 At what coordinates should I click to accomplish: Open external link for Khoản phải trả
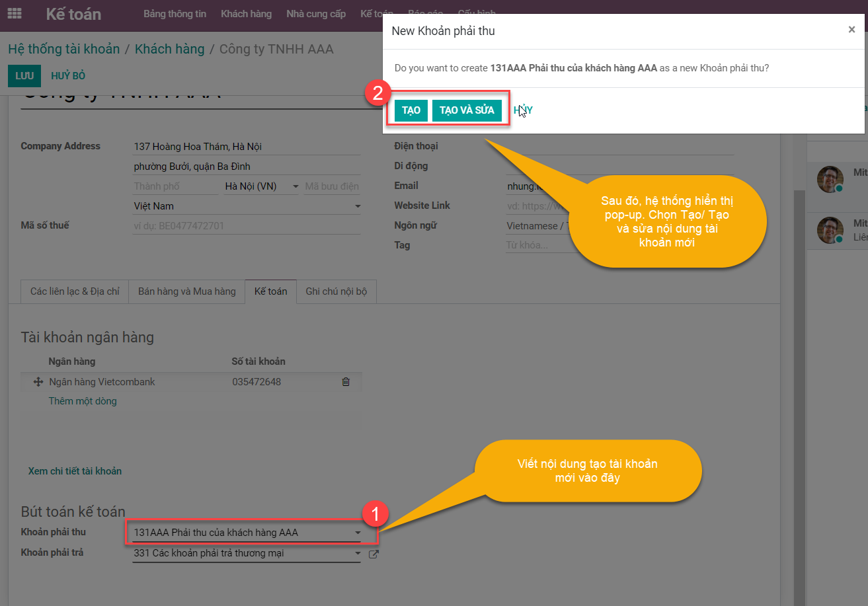pos(374,554)
